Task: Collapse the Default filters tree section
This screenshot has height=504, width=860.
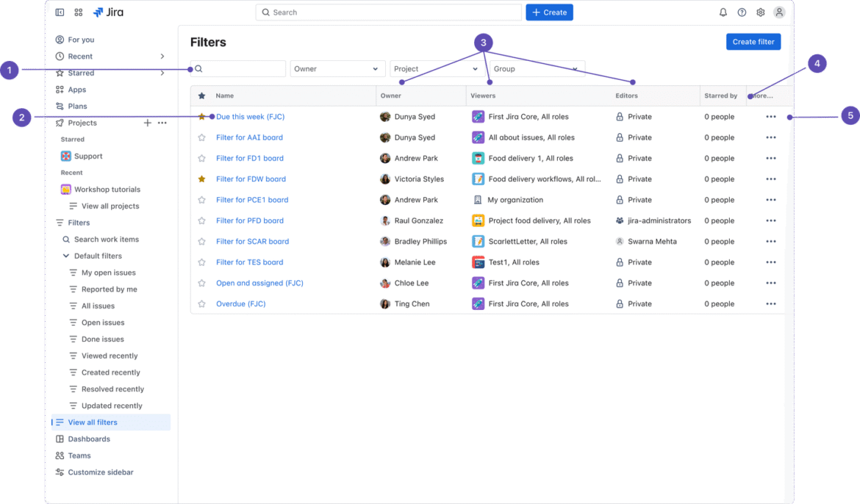Action: pyautogui.click(x=66, y=256)
